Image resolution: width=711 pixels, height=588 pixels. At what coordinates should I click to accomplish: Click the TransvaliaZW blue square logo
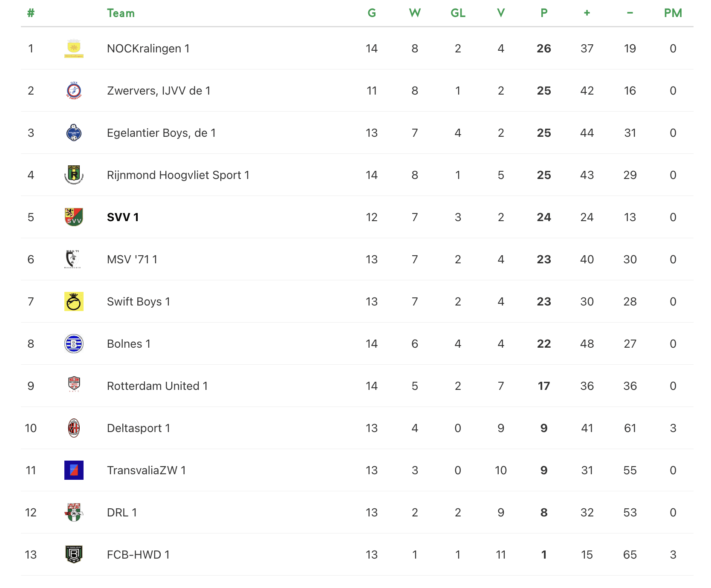coord(74,470)
